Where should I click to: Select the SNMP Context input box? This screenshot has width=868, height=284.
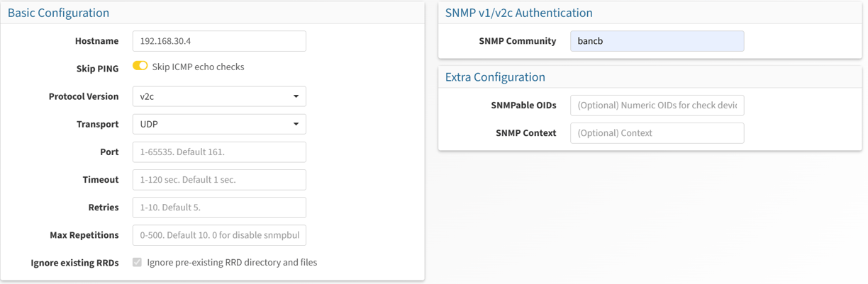coord(657,132)
